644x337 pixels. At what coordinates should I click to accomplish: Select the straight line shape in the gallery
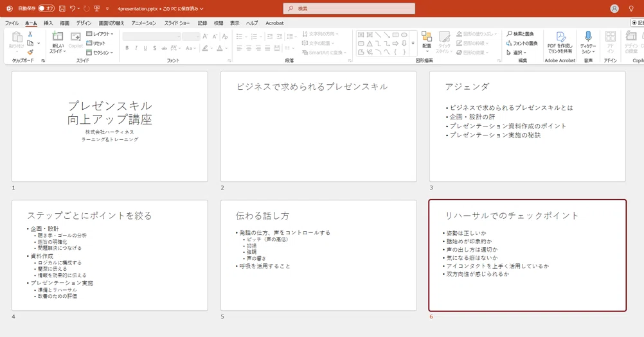tap(379, 35)
